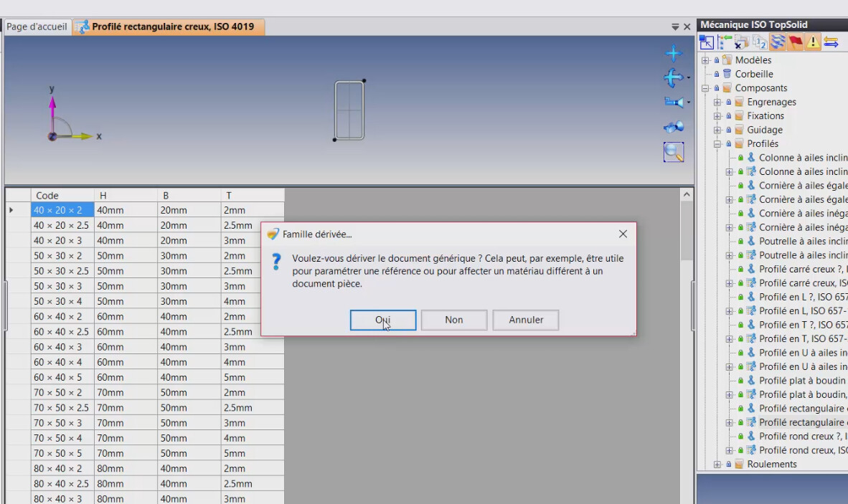This screenshot has width=848, height=504.
Task: Toggle the blue stacked layers icon
Action: point(777,42)
